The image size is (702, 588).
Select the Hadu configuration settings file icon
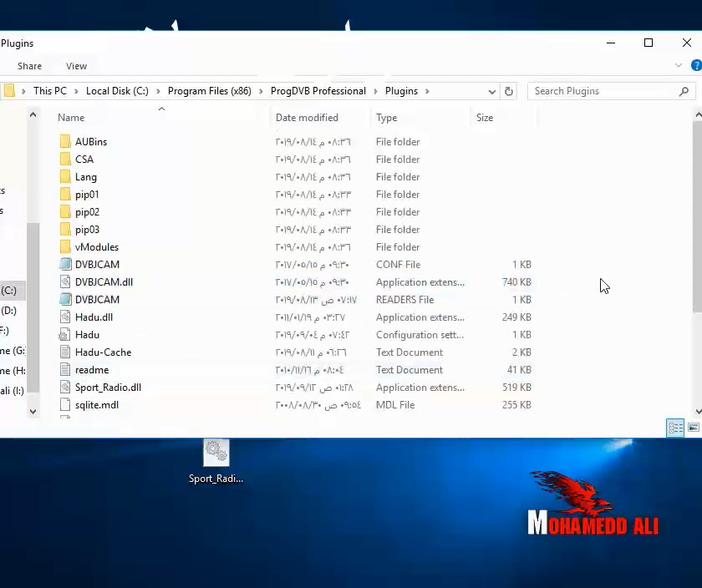[x=66, y=335]
